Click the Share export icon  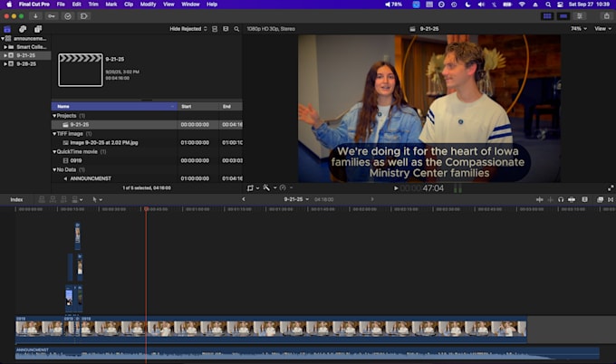tap(607, 16)
